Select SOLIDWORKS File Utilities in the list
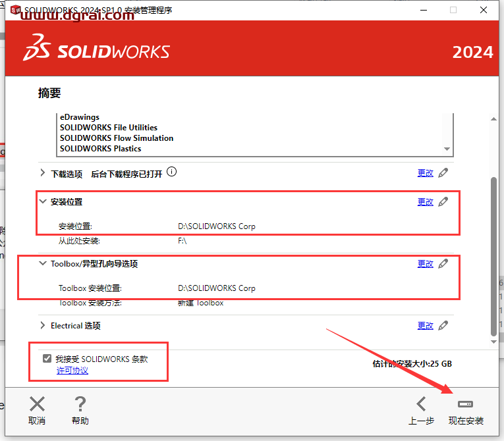Viewport: 504px width, 441px height. 109,128
